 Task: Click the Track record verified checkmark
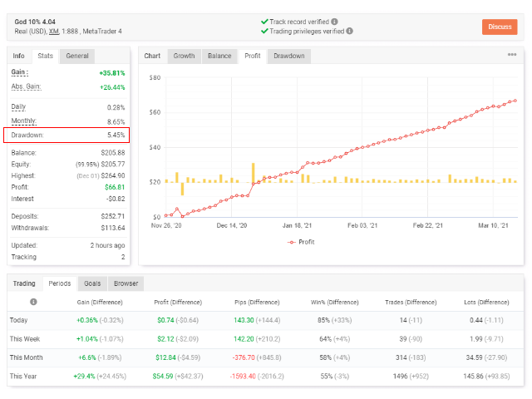point(264,22)
